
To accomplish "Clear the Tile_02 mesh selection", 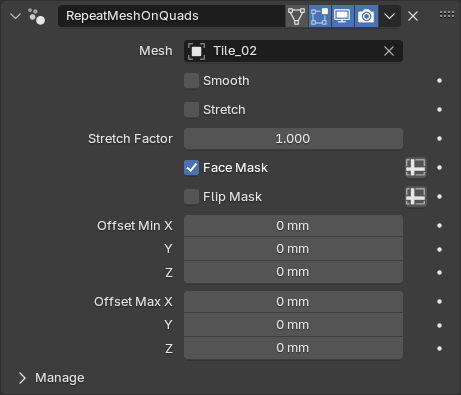I will point(389,51).
